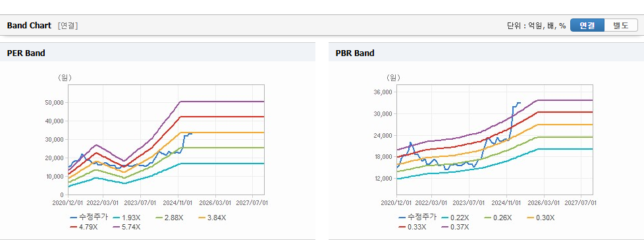This screenshot has width=644, height=240.
Task: Toggle 0.26X series in PBR legend
Action: [498, 218]
